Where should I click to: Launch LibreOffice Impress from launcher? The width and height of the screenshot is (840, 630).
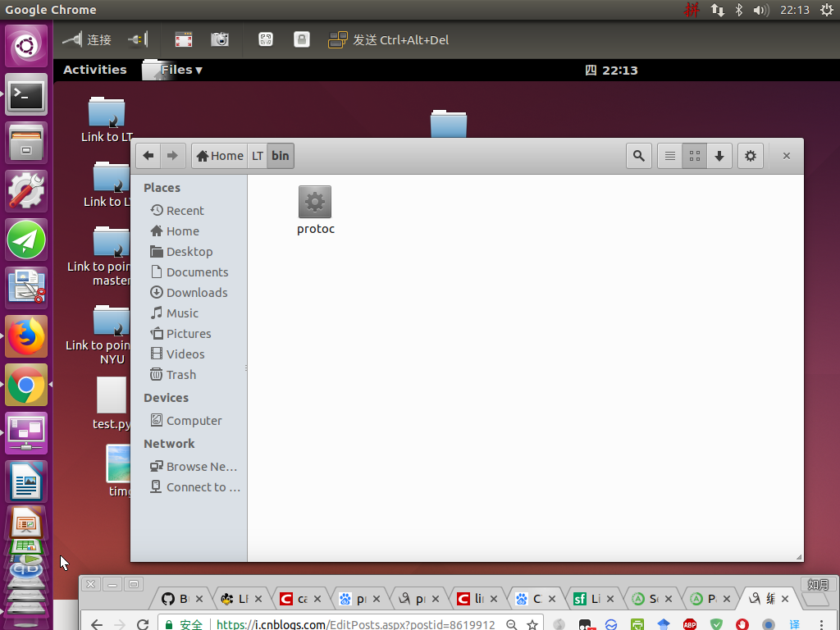coord(25,523)
